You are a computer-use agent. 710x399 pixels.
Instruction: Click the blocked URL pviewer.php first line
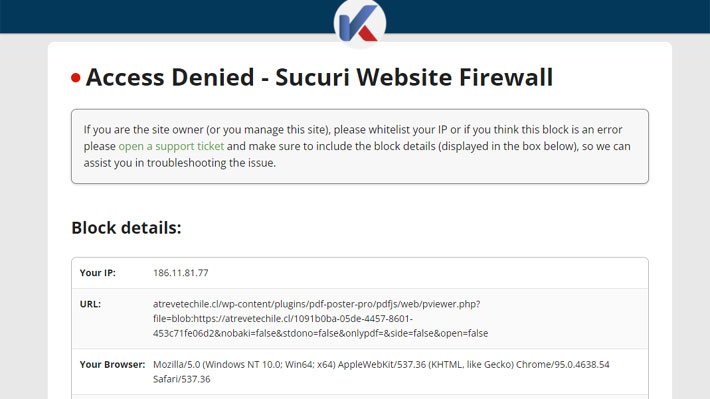coord(317,304)
